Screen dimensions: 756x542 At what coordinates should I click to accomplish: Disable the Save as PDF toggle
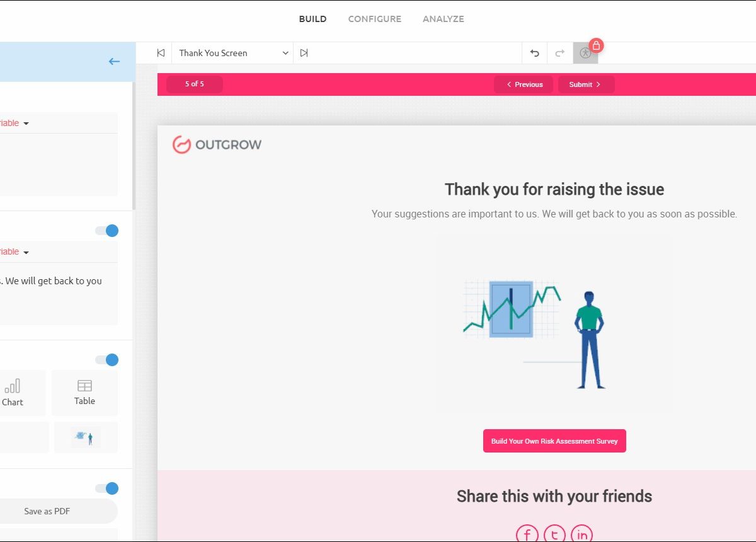(107, 488)
